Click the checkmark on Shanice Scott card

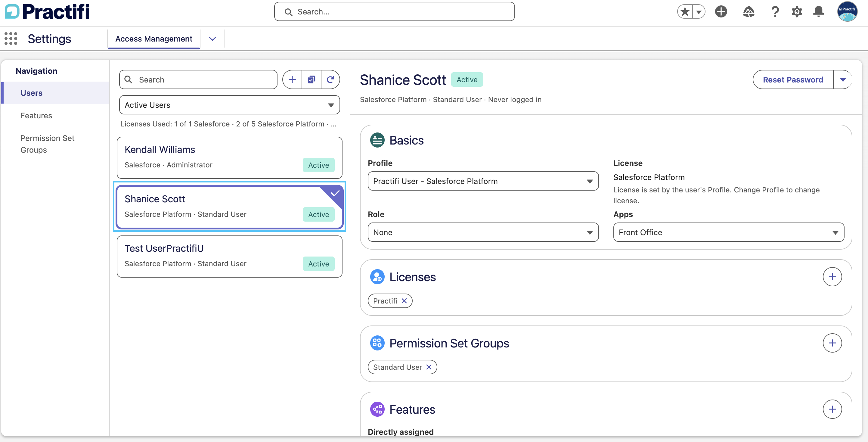(335, 194)
